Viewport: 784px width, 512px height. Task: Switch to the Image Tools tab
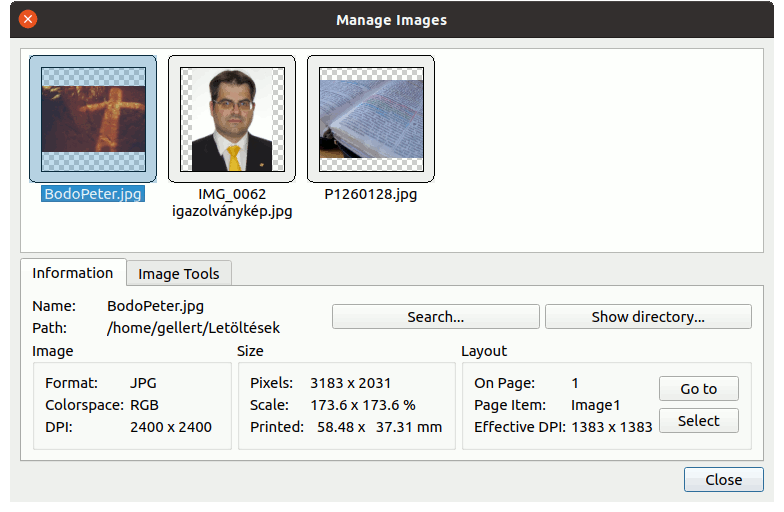179,274
